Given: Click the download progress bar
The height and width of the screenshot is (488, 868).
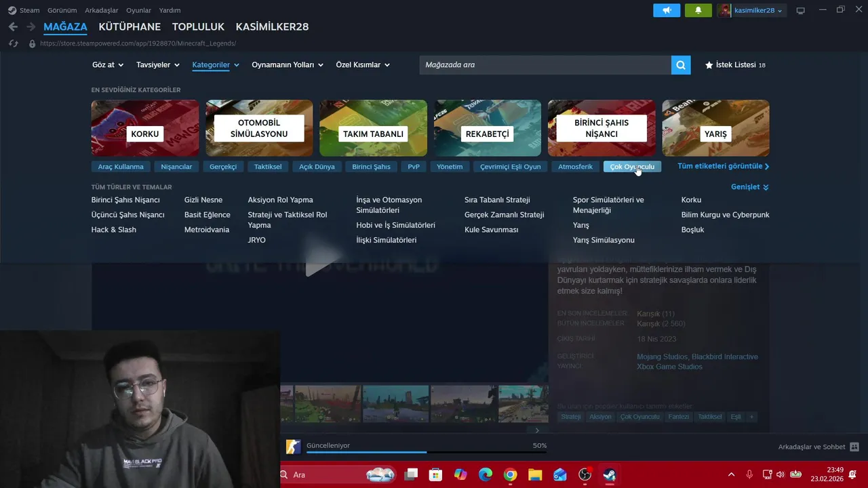Looking at the screenshot, I should click(x=427, y=452).
